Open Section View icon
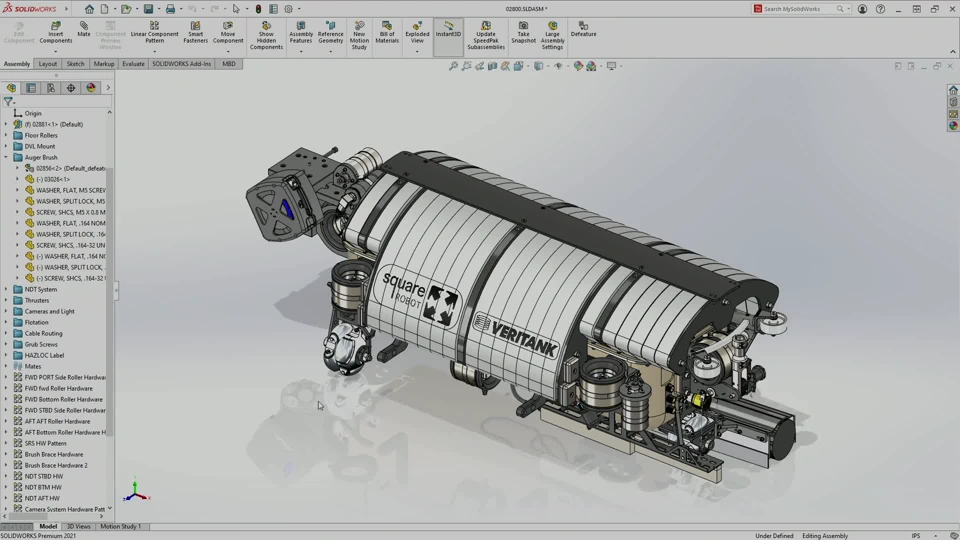The image size is (960, 540). click(492, 66)
